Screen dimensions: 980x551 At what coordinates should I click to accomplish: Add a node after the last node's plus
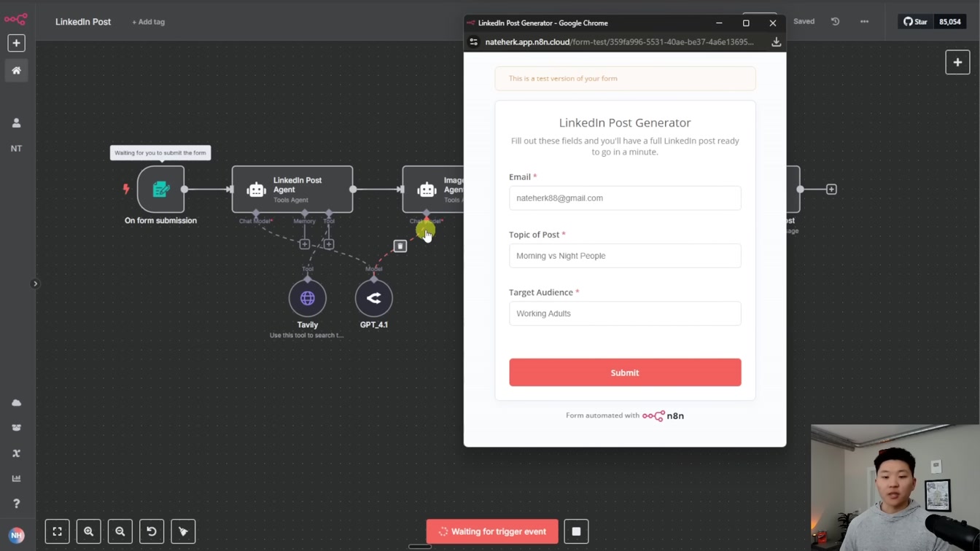(x=831, y=189)
